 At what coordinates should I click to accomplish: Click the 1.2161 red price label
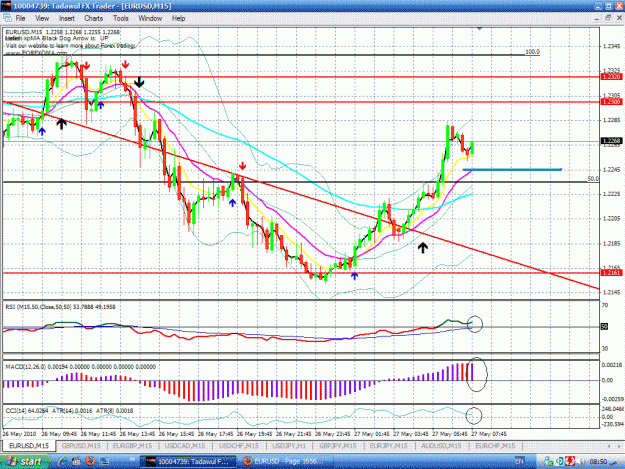[611, 273]
